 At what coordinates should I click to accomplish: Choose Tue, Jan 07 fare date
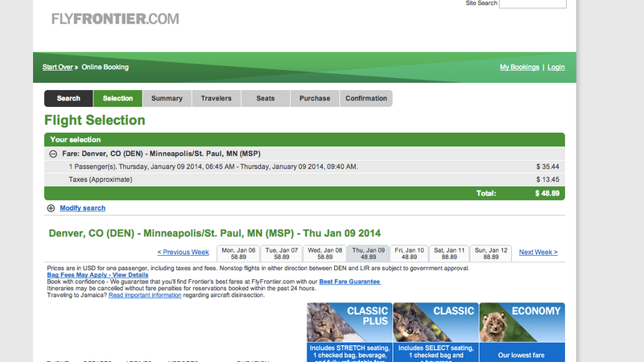(281, 253)
